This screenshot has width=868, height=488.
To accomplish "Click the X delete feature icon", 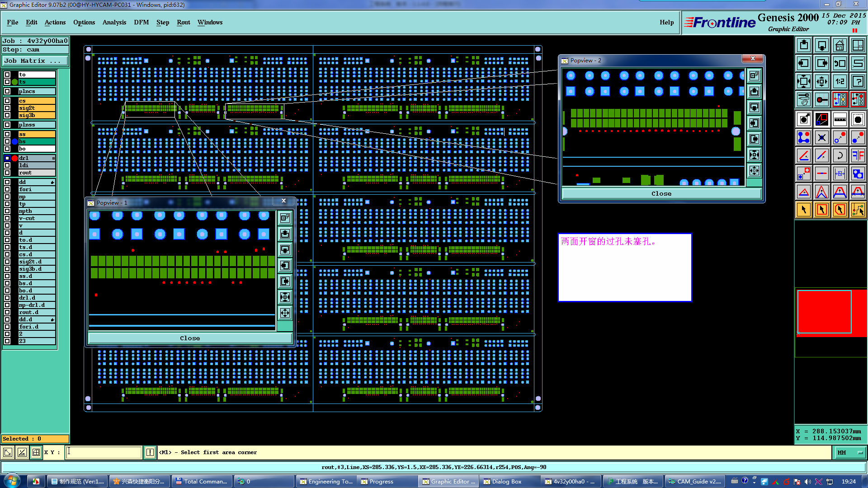I will 822,137.
